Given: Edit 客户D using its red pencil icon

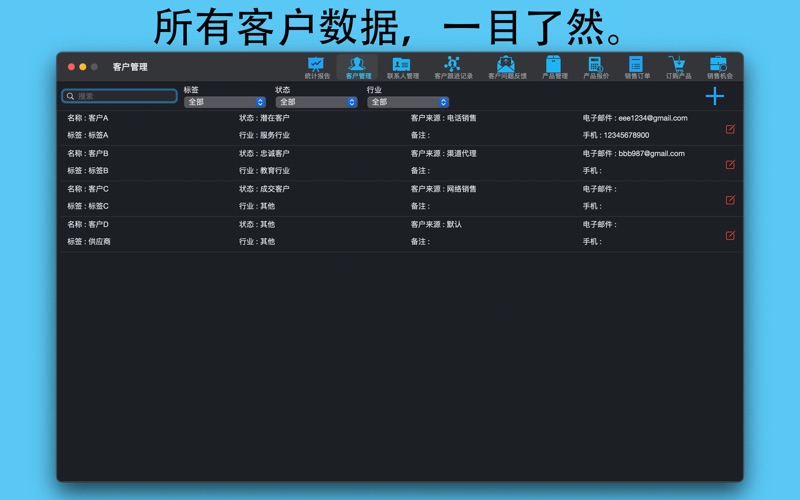Looking at the screenshot, I should (x=730, y=235).
